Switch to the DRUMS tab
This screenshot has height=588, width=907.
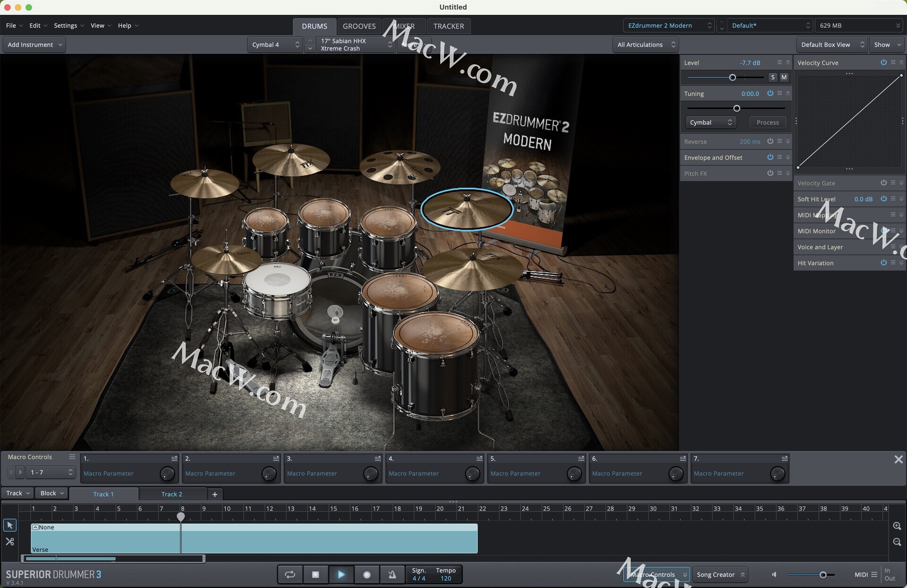[x=315, y=26]
